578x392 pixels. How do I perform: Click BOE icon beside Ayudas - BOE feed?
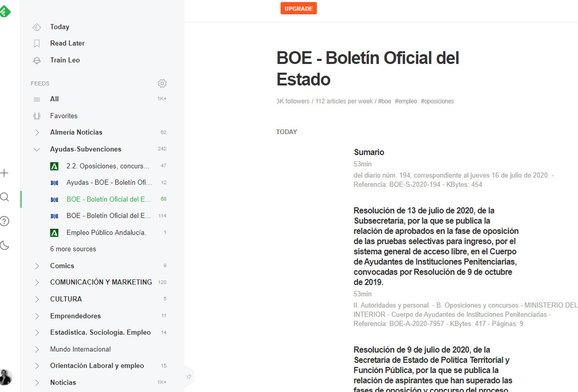(x=54, y=183)
